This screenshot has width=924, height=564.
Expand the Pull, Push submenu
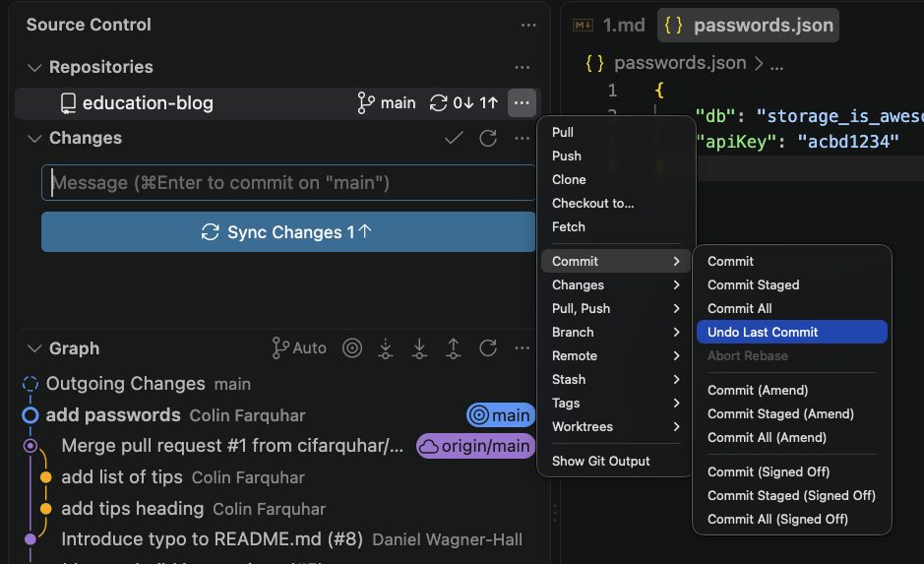(616, 308)
